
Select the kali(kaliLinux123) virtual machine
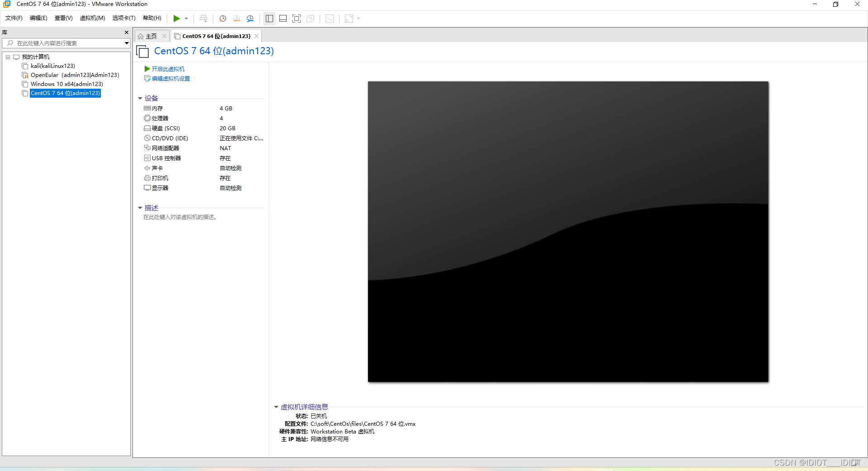(53, 66)
